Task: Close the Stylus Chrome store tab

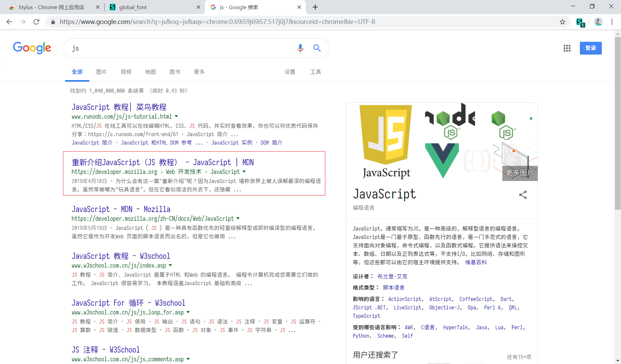Action: pos(98,7)
